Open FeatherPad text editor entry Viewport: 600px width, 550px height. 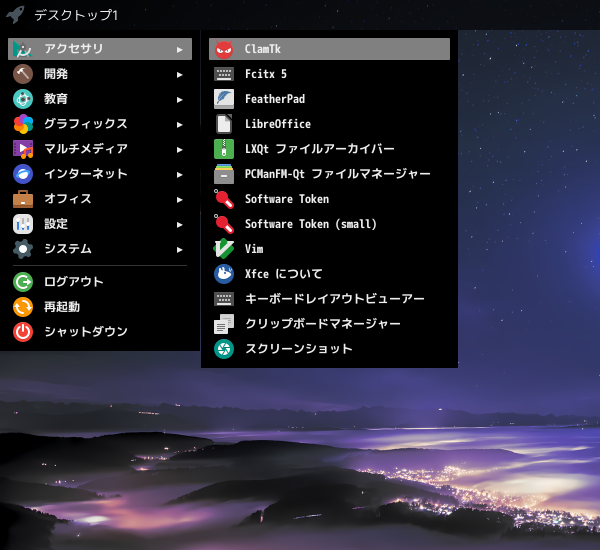click(329, 99)
